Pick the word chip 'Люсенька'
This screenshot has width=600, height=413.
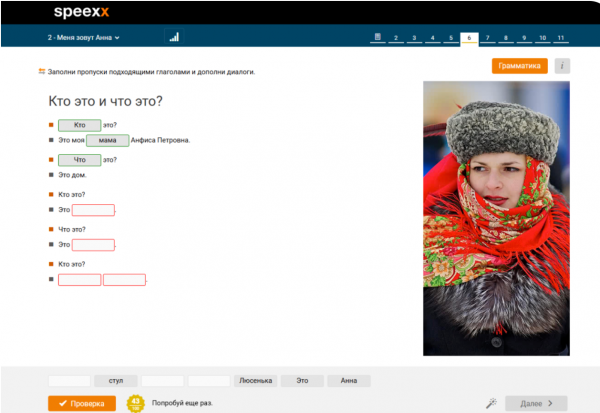256,381
